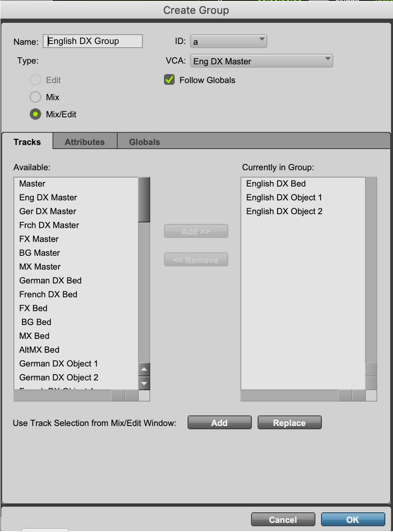Viewport: 393px width, 532px height.
Task: Cancel the Create Group dialog
Action: coord(283,520)
